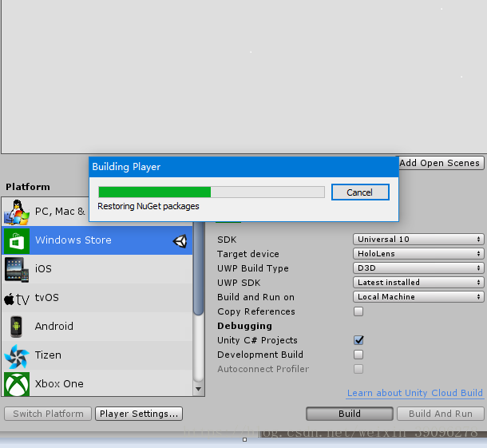Click the SDK label

pyautogui.click(x=227, y=240)
